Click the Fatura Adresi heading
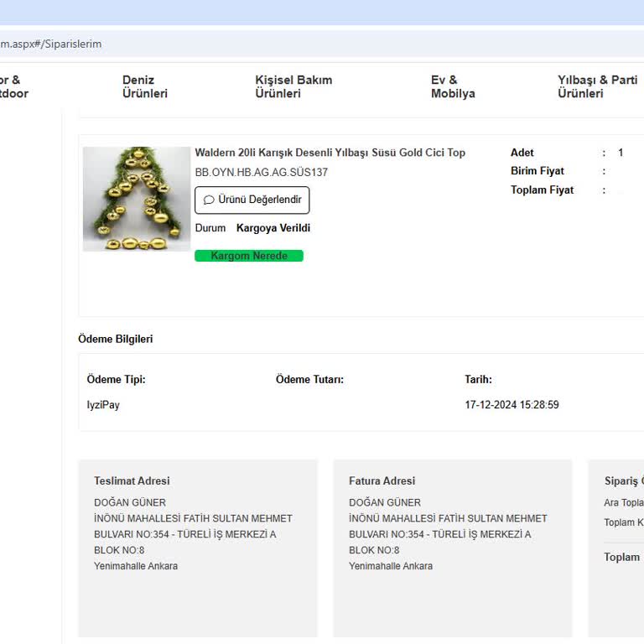The width and height of the screenshot is (644, 644). pos(382,481)
